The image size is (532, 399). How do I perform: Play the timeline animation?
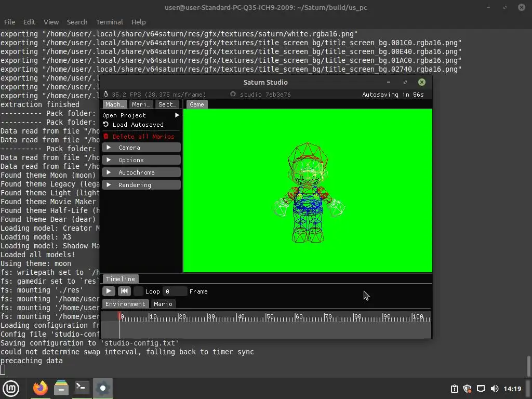(x=109, y=291)
